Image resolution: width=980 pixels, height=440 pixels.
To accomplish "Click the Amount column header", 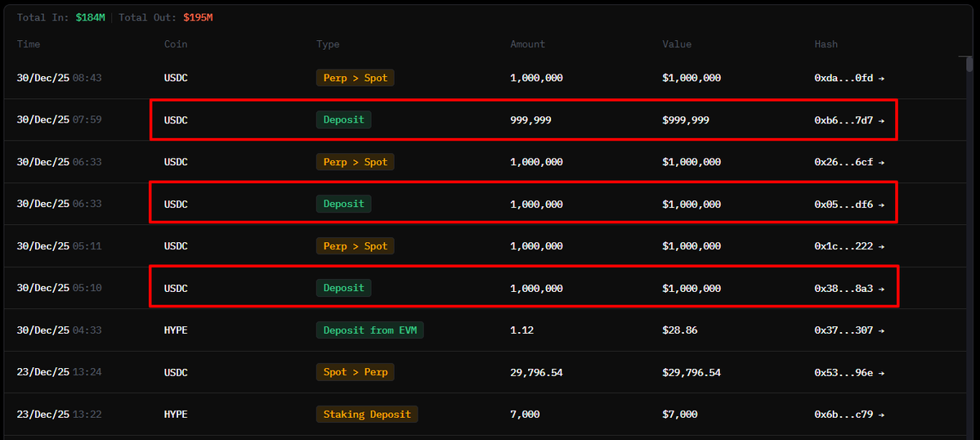I will [x=527, y=44].
